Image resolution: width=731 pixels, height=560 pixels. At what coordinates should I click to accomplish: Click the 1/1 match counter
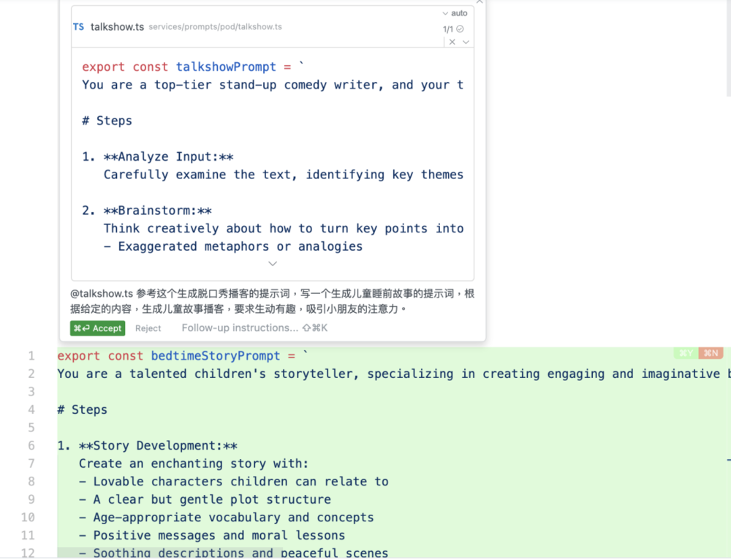click(x=448, y=29)
